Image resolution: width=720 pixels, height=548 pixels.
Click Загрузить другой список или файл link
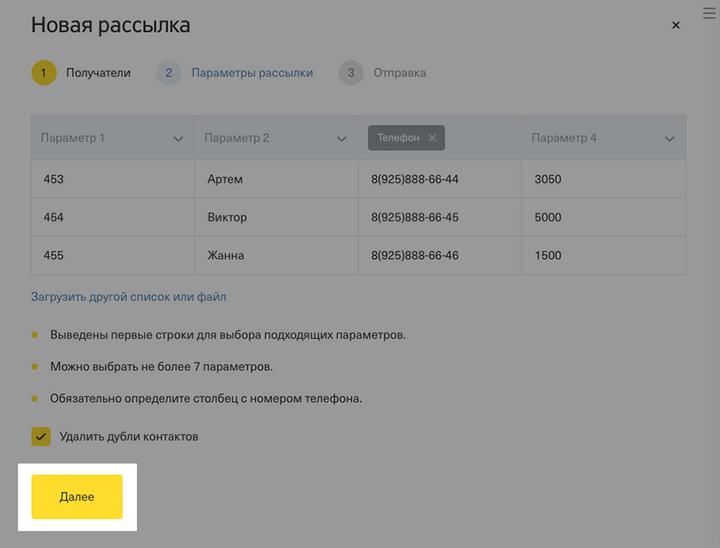point(129,297)
